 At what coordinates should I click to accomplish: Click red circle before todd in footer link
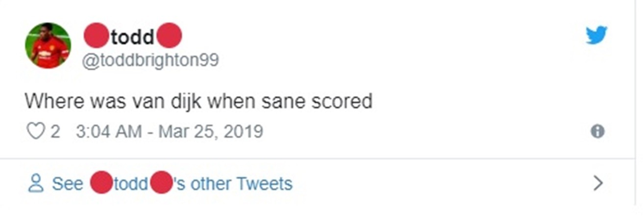(101, 183)
